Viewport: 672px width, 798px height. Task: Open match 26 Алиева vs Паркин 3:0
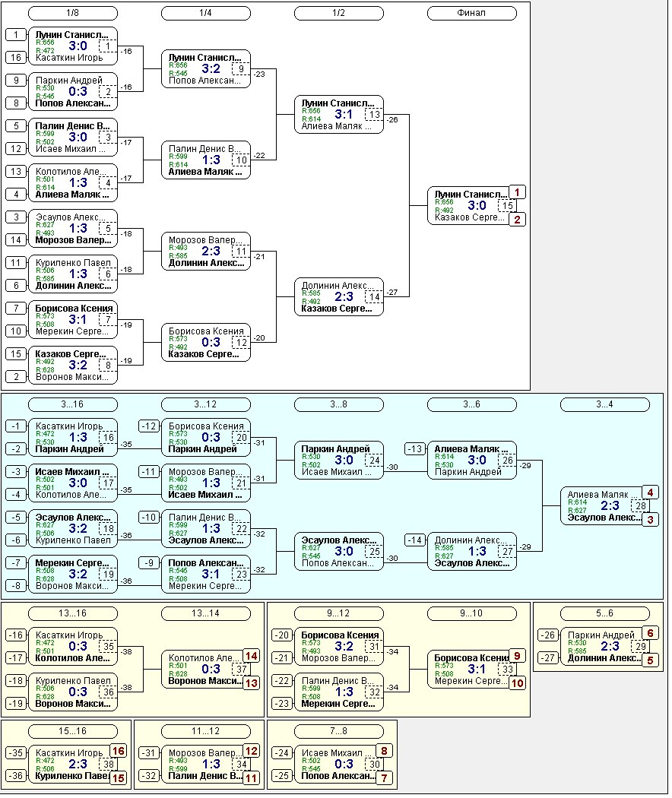click(472, 460)
